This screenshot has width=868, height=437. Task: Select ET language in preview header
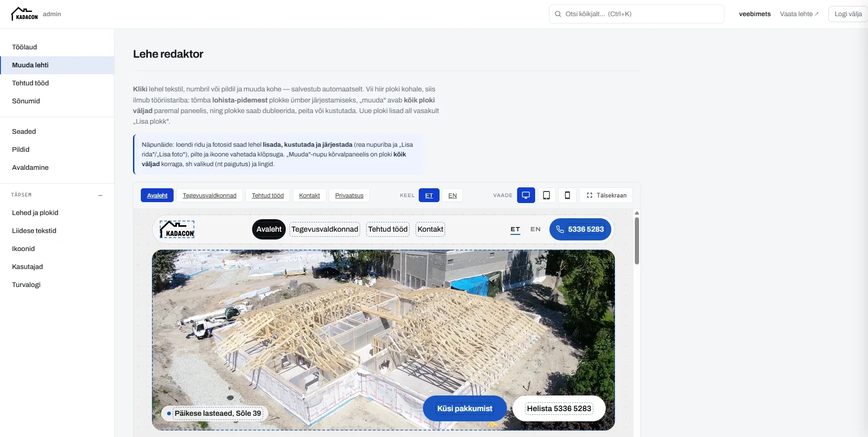[x=515, y=229]
